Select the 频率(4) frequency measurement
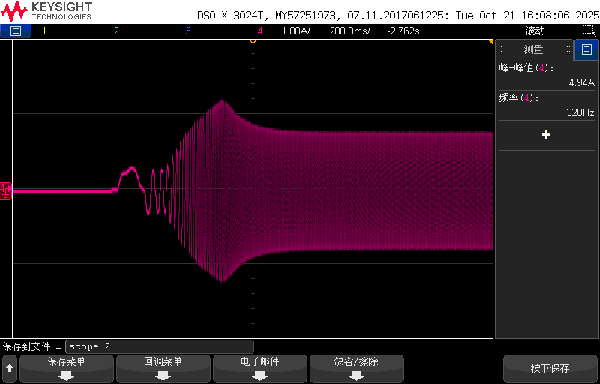This screenshot has width=600, height=384. 546,106
